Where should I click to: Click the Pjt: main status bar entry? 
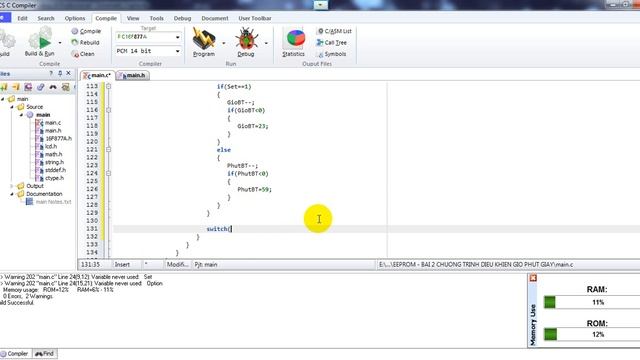point(283,264)
